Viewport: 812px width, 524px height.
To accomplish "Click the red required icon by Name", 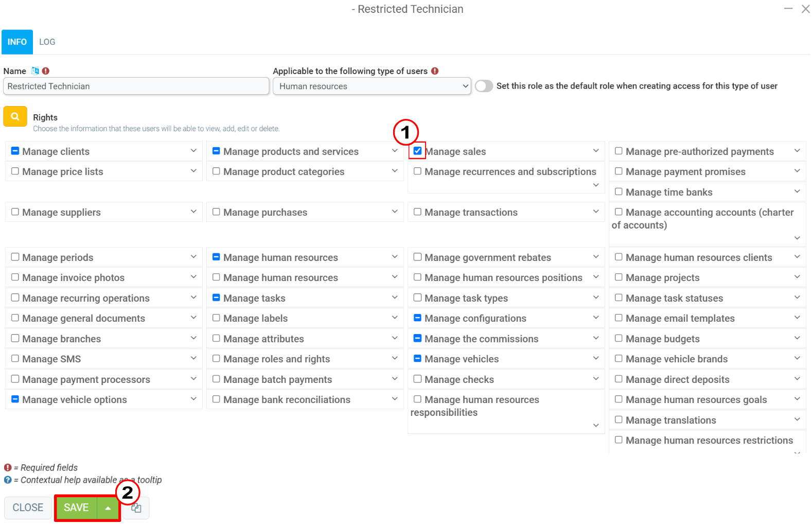I will (46, 71).
